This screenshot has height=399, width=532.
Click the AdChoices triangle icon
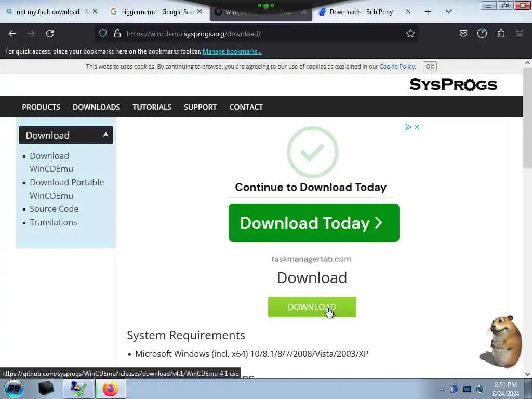tap(408, 127)
